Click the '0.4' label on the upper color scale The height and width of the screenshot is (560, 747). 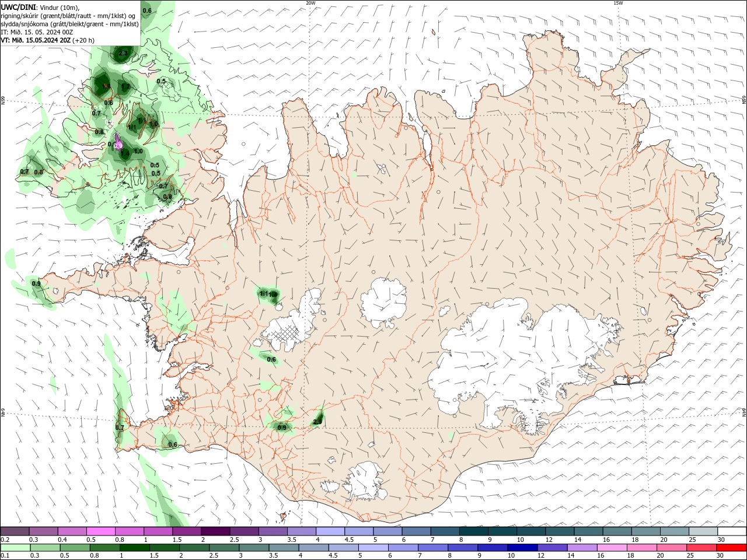62,540
